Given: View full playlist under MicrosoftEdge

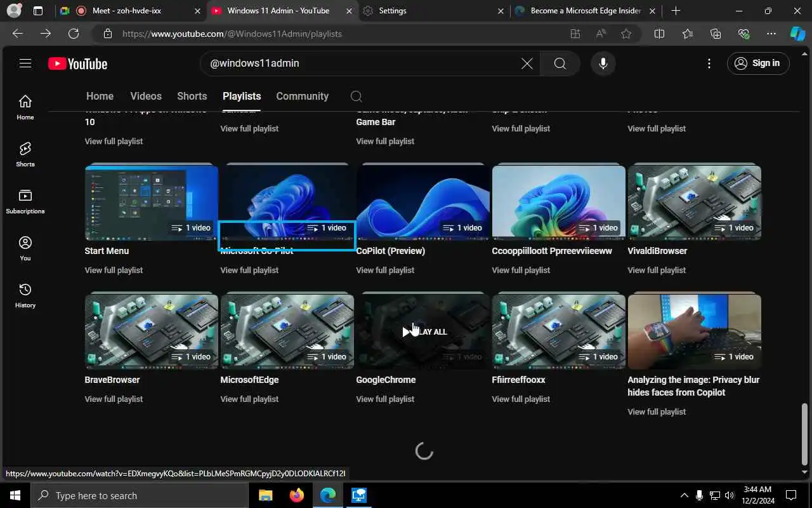Looking at the screenshot, I should (249, 399).
